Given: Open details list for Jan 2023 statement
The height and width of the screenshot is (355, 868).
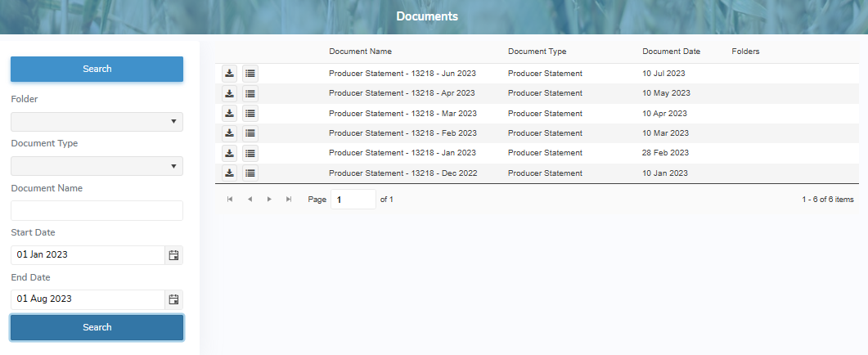Looking at the screenshot, I should tap(250, 153).
